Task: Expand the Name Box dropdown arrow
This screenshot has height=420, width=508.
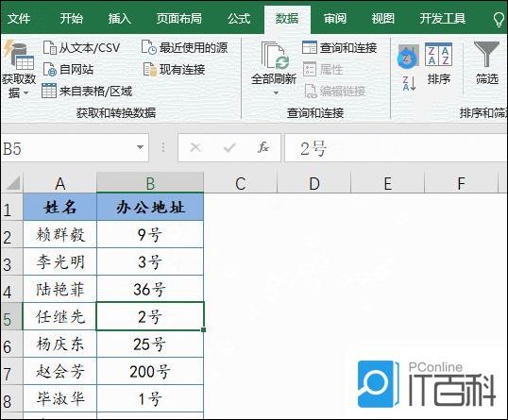Action: tap(141, 147)
